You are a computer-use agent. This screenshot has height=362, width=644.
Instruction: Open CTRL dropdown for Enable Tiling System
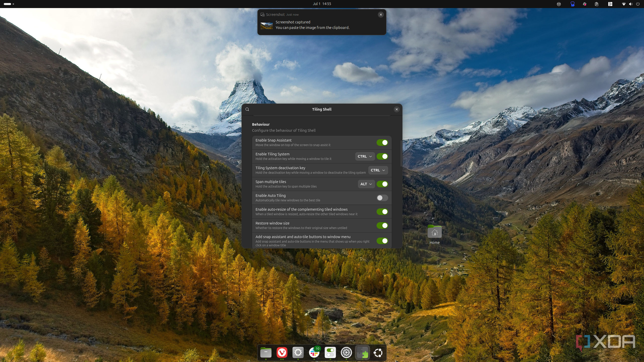click(365, 156)
